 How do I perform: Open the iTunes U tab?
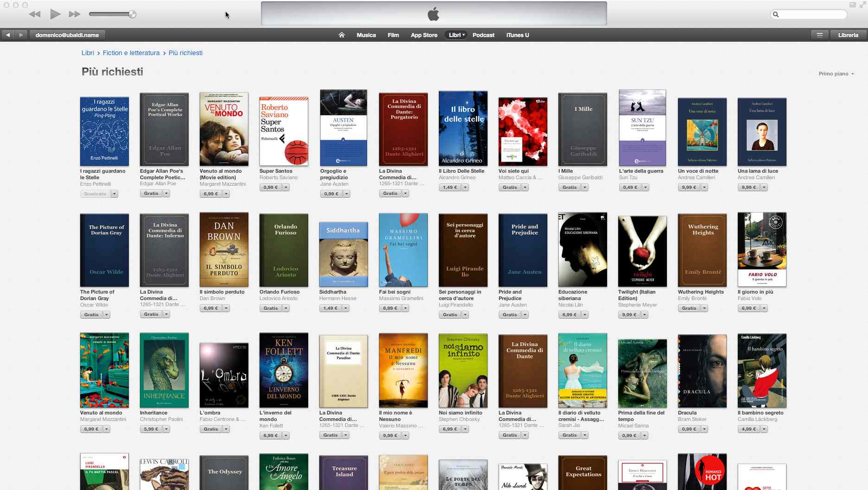[x=518, y=35]
